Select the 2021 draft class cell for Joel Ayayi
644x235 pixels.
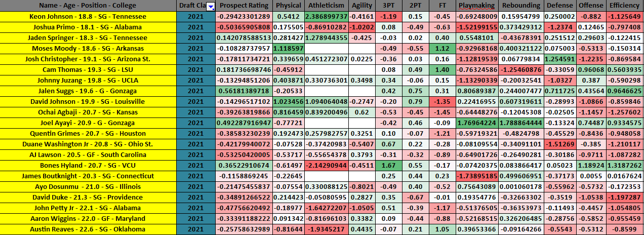click(196, 123)
